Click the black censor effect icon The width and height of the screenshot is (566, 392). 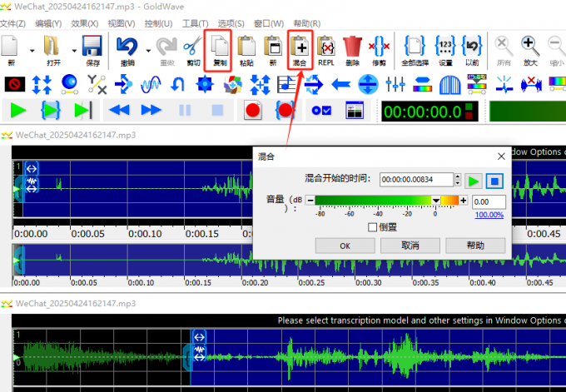click(x=15, y=84)
